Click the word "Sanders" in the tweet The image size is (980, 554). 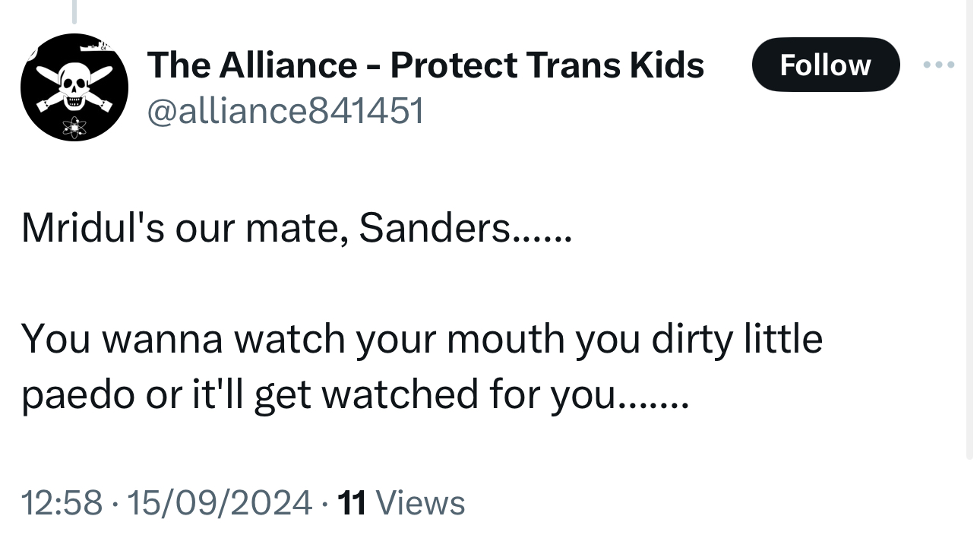(435, 228)
